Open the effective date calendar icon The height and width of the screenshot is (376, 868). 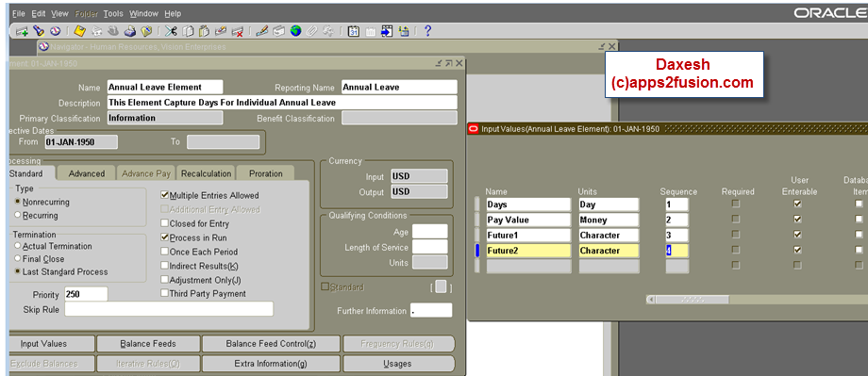[x=354, y=31]
